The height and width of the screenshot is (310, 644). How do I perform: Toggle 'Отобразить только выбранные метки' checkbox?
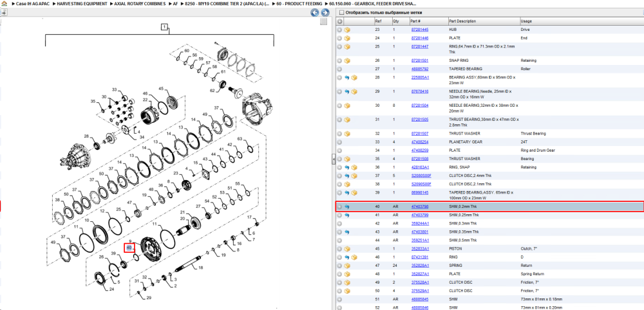point(341,13)
